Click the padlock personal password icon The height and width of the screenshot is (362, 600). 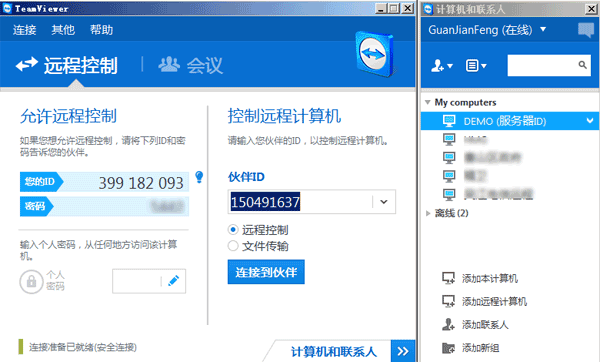coord(31,282)
